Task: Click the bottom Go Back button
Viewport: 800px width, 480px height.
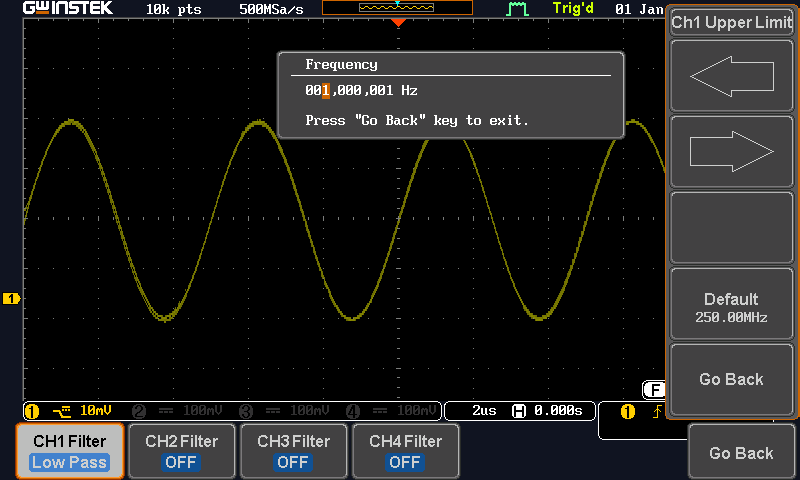Action: click(x=741, y=453)
